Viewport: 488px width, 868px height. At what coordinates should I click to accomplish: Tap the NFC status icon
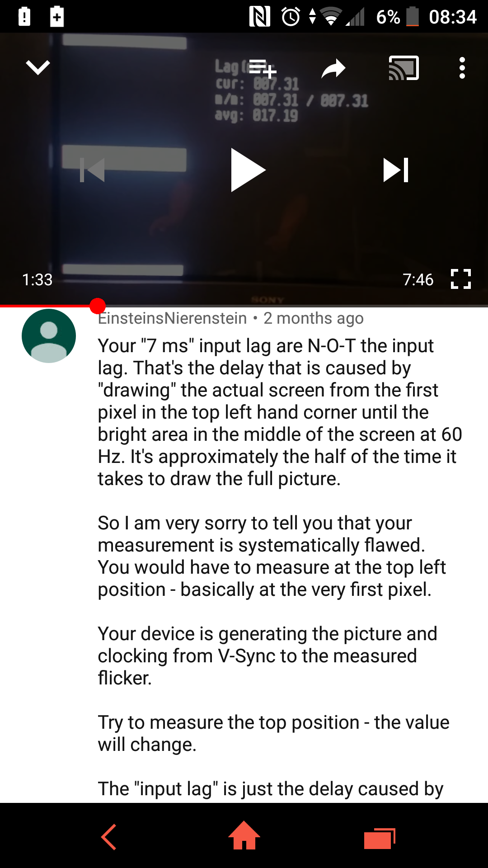(260, 17)
